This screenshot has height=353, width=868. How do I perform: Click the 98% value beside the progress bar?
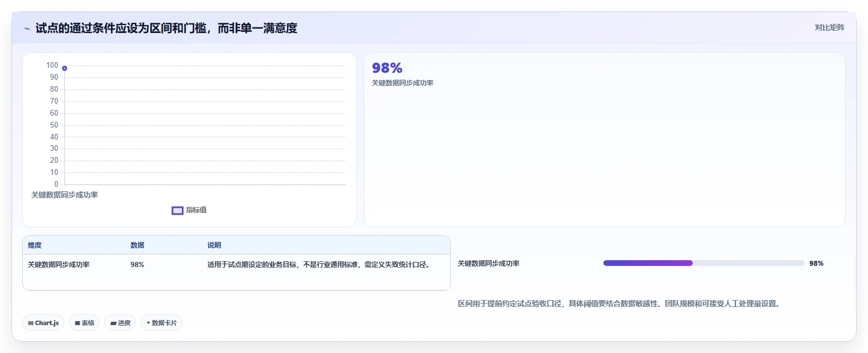coord(816,264)
